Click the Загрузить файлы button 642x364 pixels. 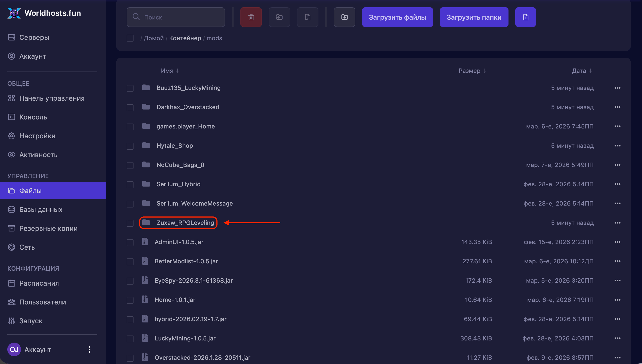click(x=397, y=17)
